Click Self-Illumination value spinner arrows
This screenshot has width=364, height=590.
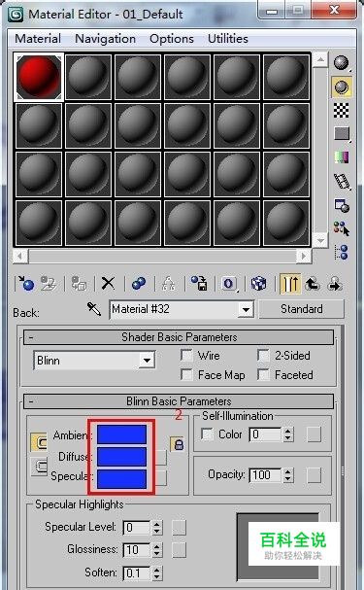[x=287, y=434]
